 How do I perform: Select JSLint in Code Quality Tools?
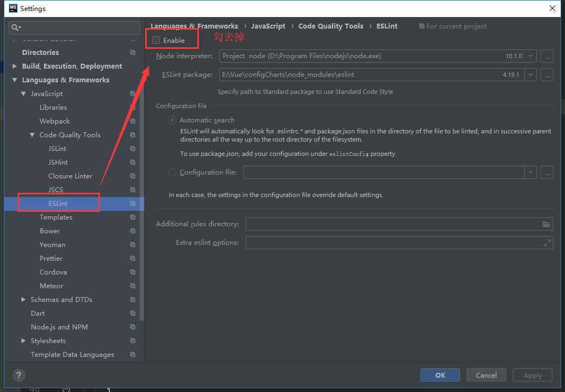pos(57,149)
